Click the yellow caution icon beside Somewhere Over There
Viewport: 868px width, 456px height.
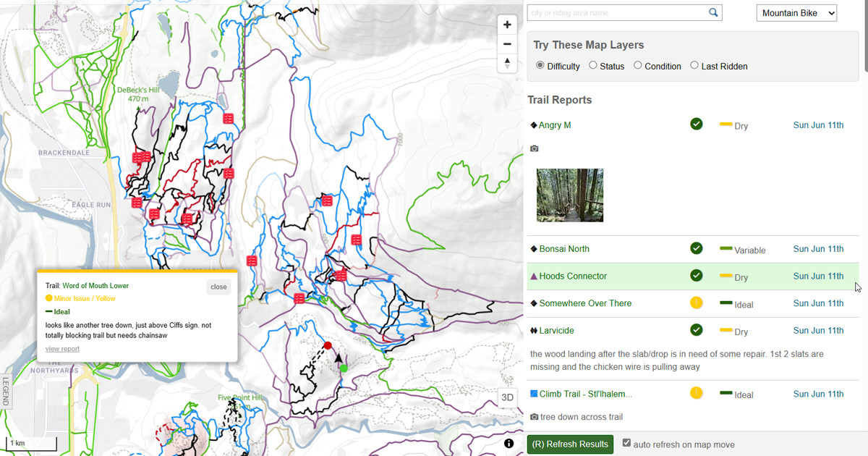pos(696,303)
